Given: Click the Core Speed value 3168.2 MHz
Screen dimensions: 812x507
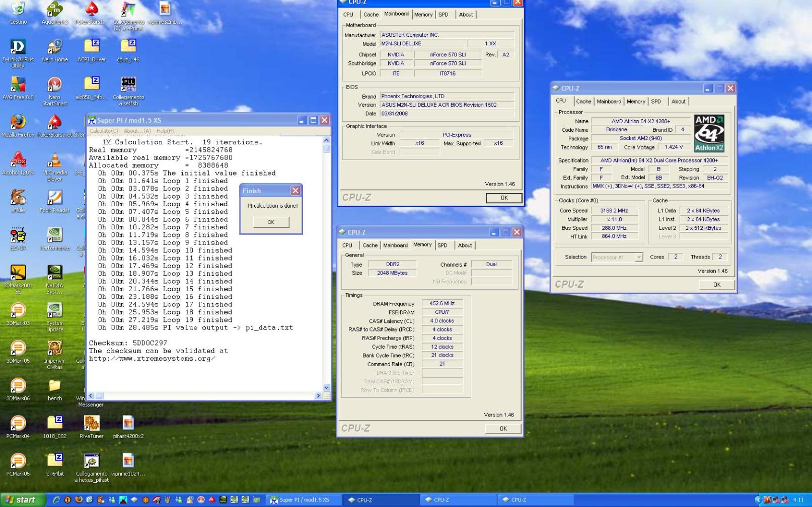Looking at the screenshot, I should point(614,211).
